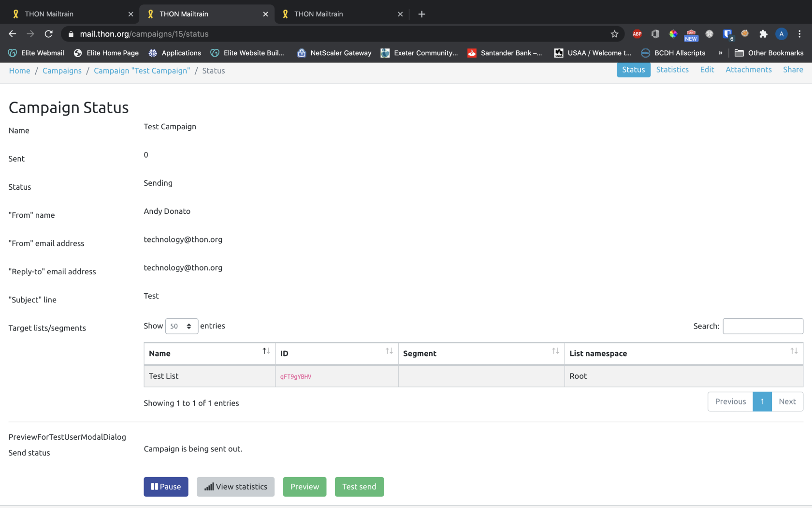This screenshot has height=508, width=812.
Task: Click the table Search field
Action: 763,326
